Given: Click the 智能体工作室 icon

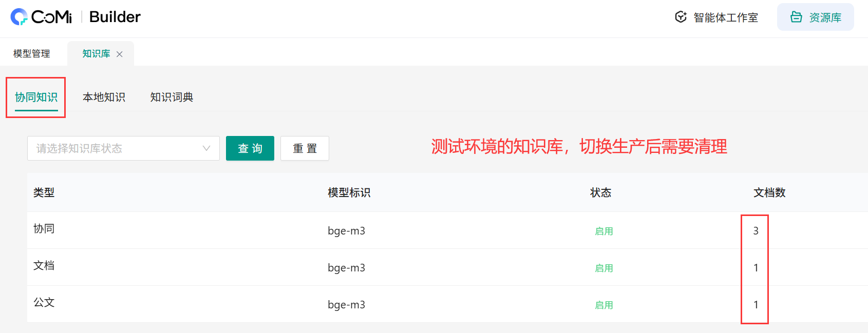Looking at the screenshot, I should pyautogui.click(x=681, y=17).
